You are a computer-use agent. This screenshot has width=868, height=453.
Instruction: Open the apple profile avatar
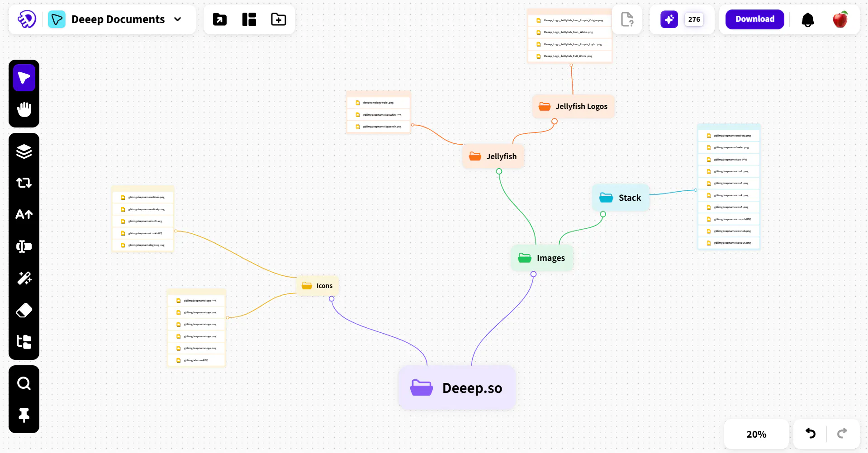click(x=840, y=19)
